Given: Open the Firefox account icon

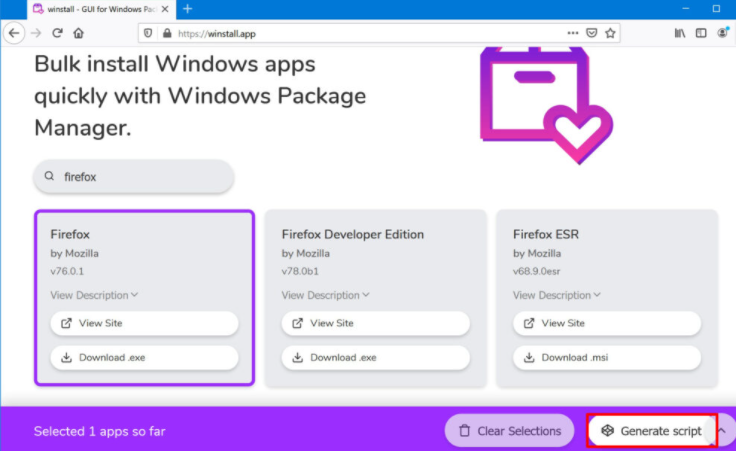Looking at the screenshot, I should pyautogui.click(x=723, y=33).
